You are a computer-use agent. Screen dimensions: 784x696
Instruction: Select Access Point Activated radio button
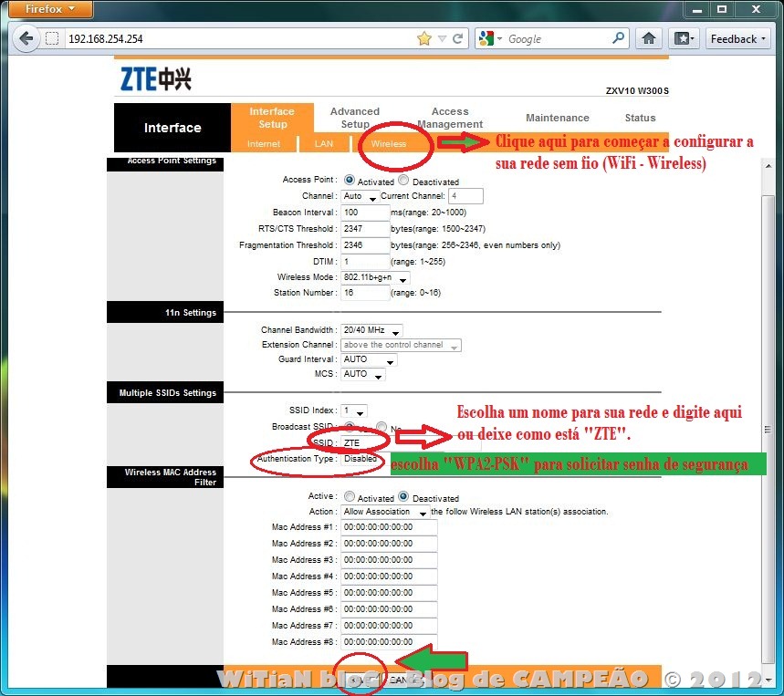(350, 180)
